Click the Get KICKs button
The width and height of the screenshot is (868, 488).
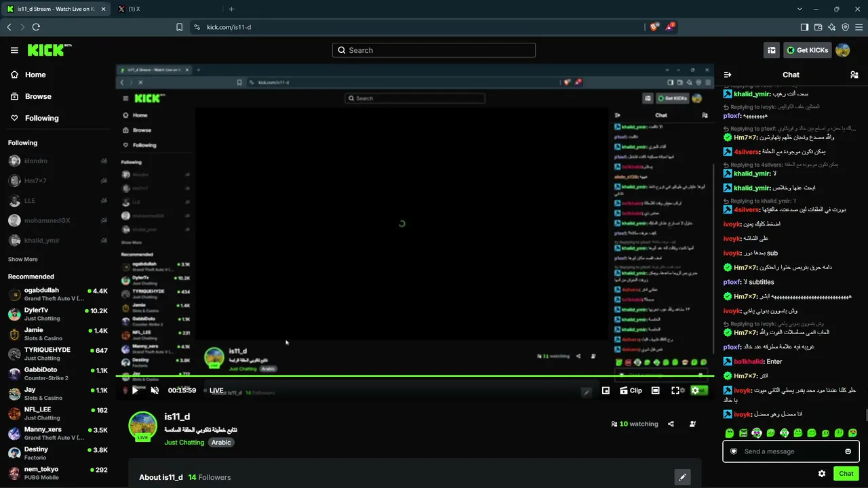tap(808, 50)
